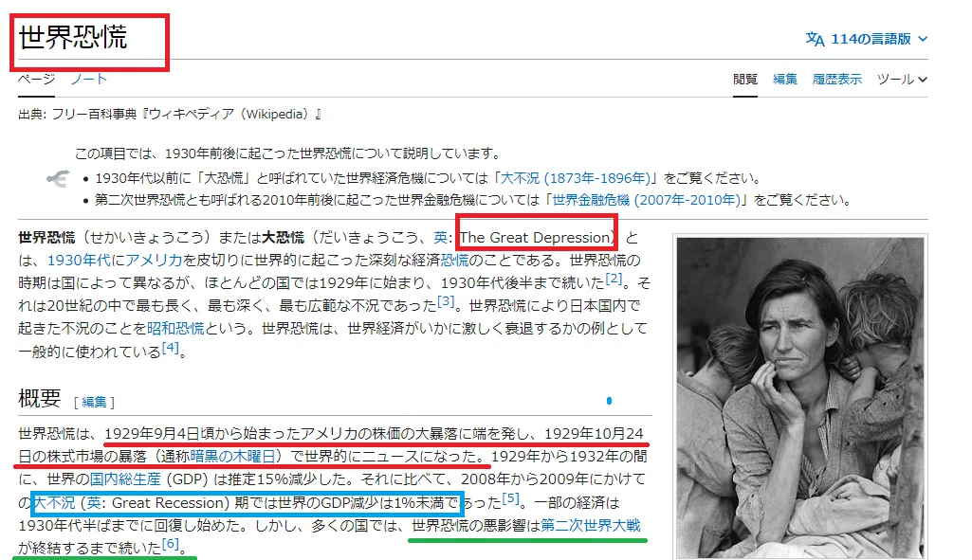Open the 大不況 link in overview paragraph

pos(55,503)
